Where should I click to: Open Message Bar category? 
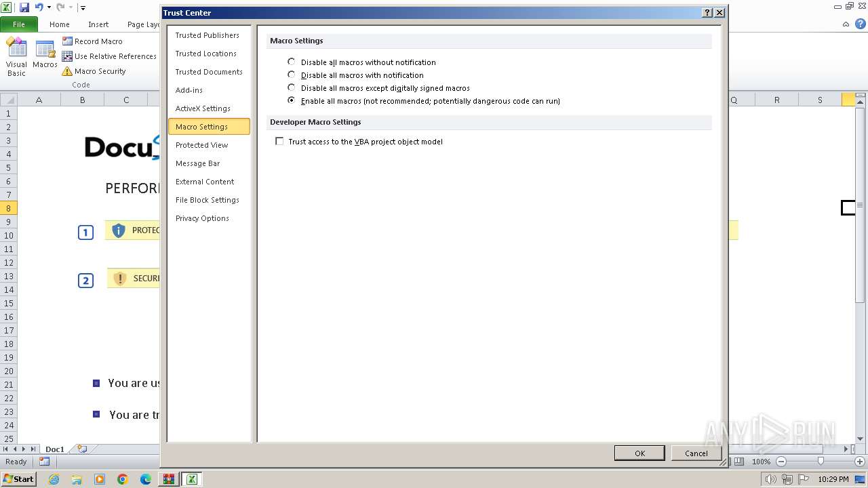coord(209,163)
